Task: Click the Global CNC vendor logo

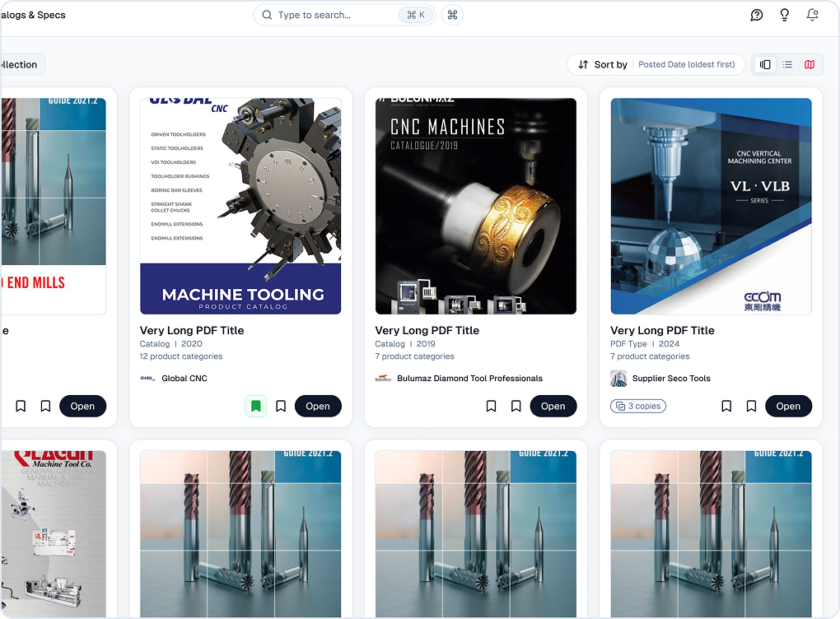Action: pyautogui.click(x=147, y=379)
